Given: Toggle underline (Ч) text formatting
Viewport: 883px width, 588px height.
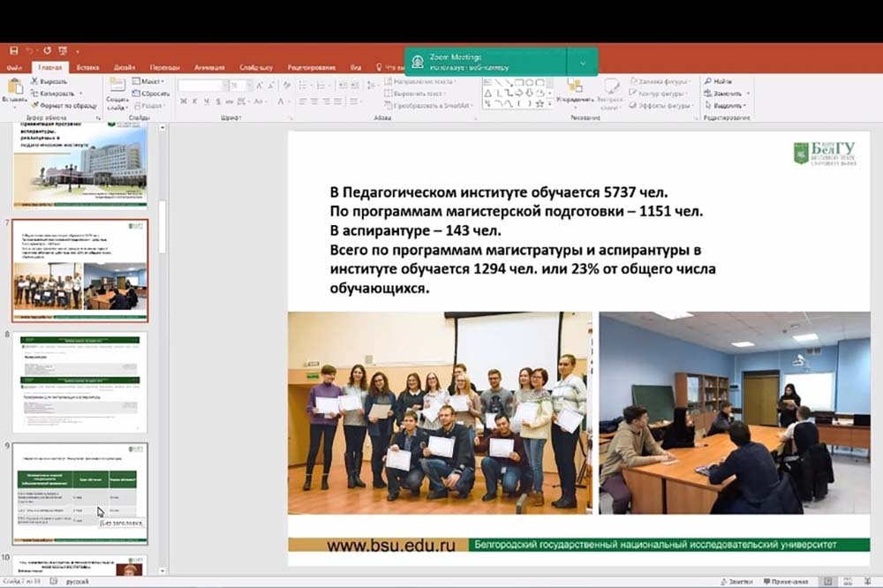Looking at the screenshot, I should [x=207, y=102].
